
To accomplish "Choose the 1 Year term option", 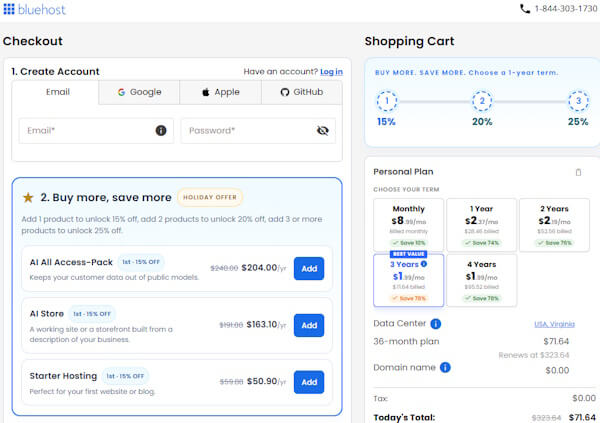I will (481, 225).
